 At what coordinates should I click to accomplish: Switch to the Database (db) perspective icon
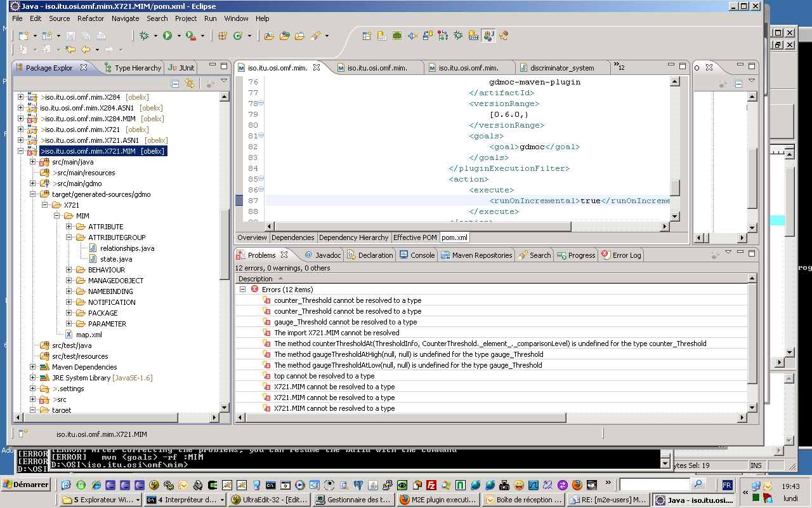point(397,36)
